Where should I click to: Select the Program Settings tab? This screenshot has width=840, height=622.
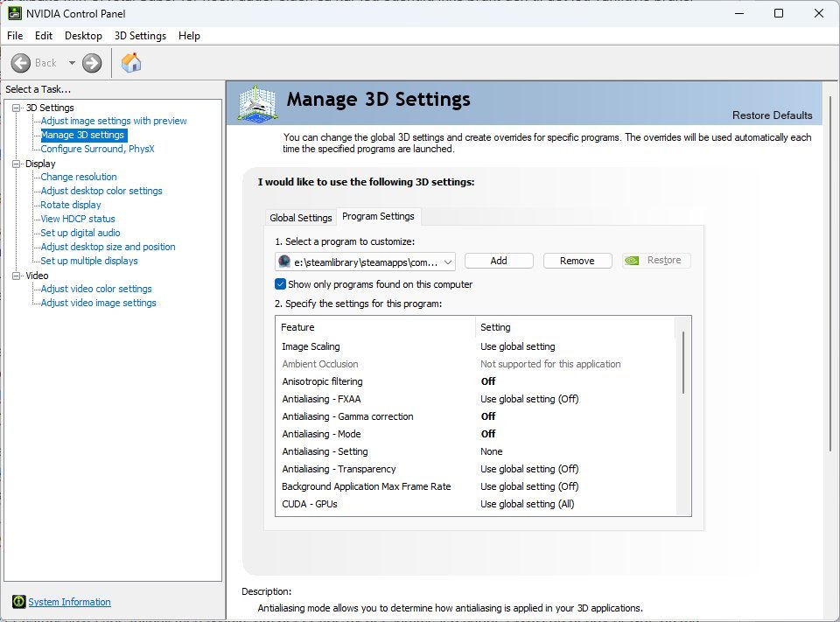point(378,216)
